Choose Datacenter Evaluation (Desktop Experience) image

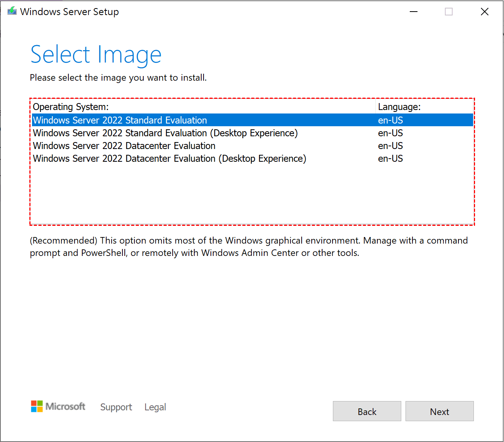[x=169, y=159]
